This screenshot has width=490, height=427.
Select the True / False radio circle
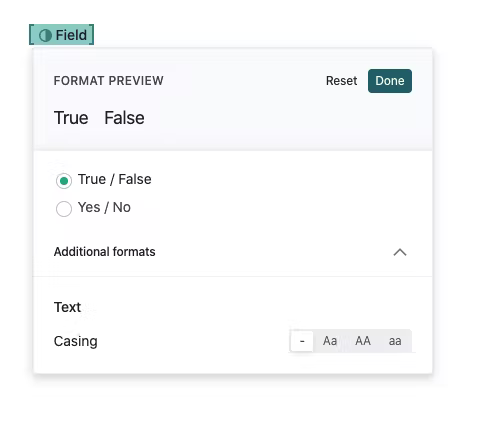64,181
